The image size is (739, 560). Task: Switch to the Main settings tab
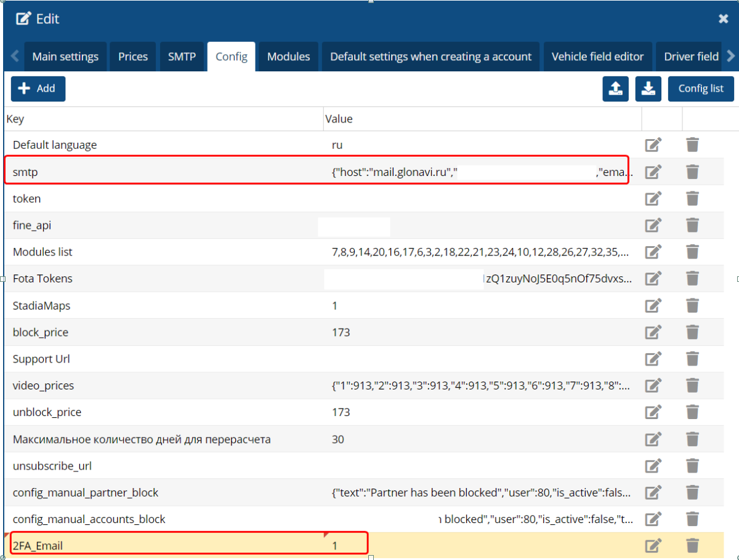tap(65, 57)
